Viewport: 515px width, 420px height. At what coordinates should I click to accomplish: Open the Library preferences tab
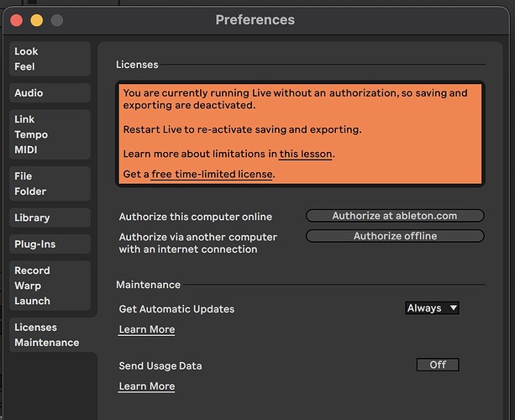(50, 218)
